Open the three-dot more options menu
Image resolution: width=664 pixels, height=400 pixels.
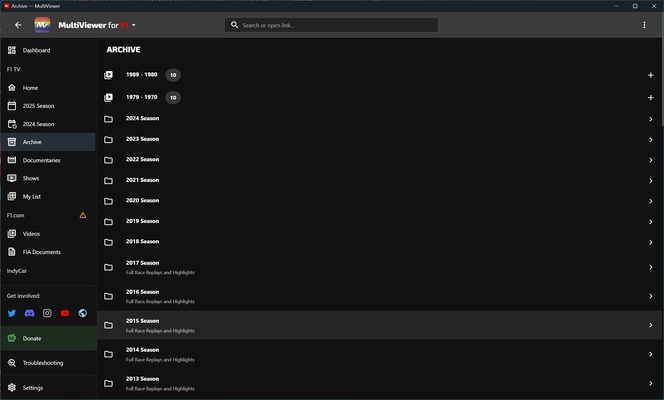644,25
